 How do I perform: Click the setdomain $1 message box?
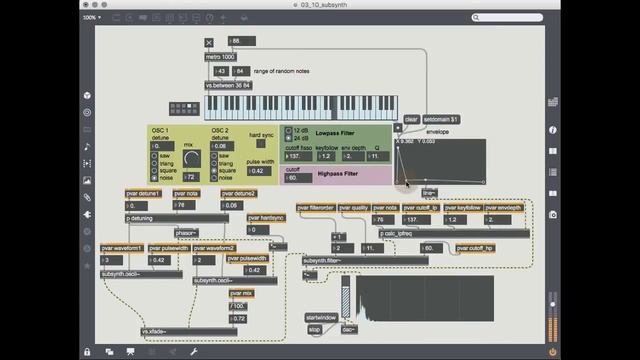(x=441, y=120)
